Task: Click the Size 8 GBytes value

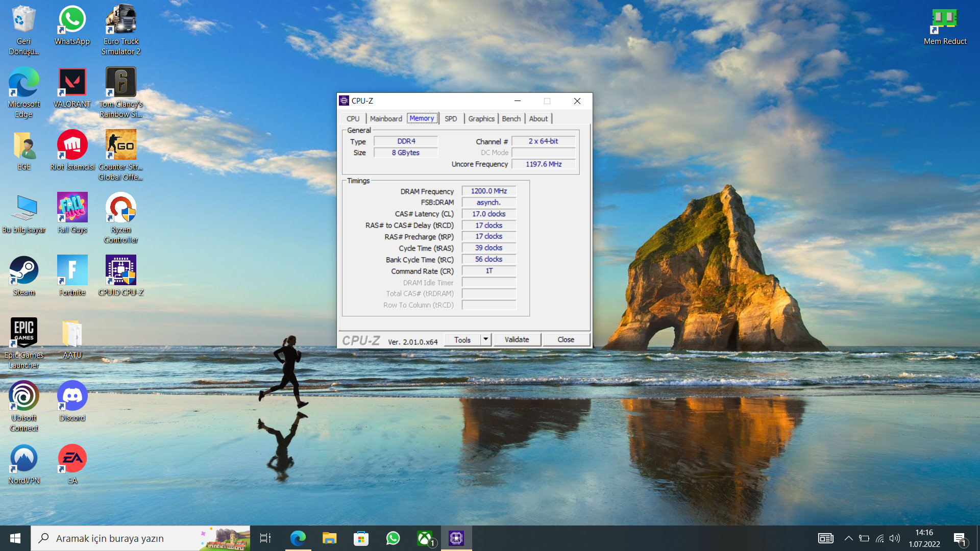Action: click(406, 153)
